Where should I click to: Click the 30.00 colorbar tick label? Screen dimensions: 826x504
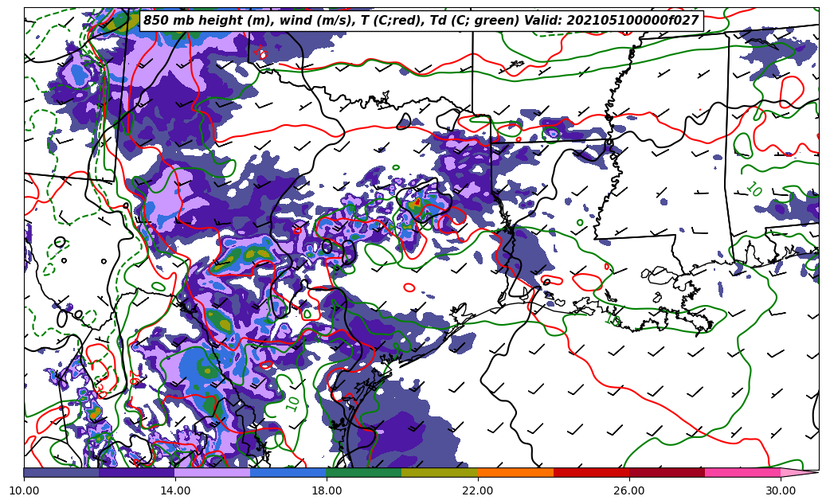pos(781,490)
